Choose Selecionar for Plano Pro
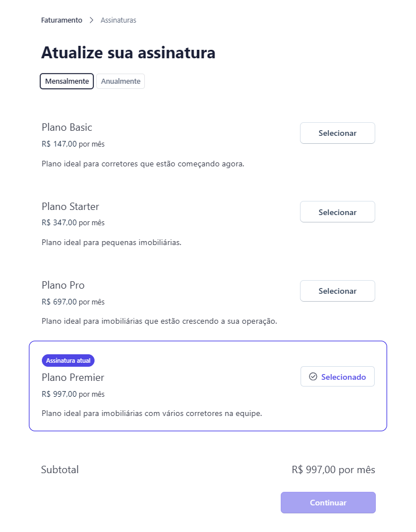This screenshot has width=416, height=532. [x=337, y=291]
